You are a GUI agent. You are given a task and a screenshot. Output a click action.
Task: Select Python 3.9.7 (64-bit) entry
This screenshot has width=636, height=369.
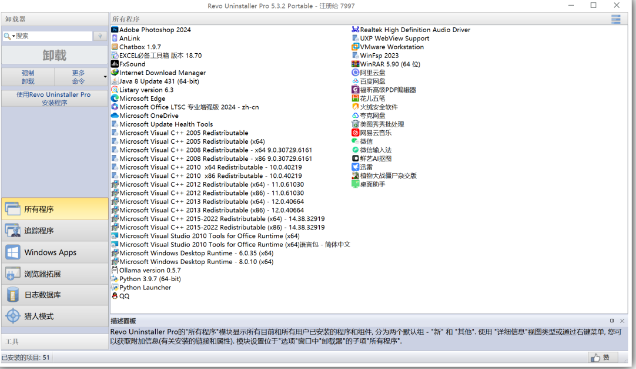tap(146, 279)
